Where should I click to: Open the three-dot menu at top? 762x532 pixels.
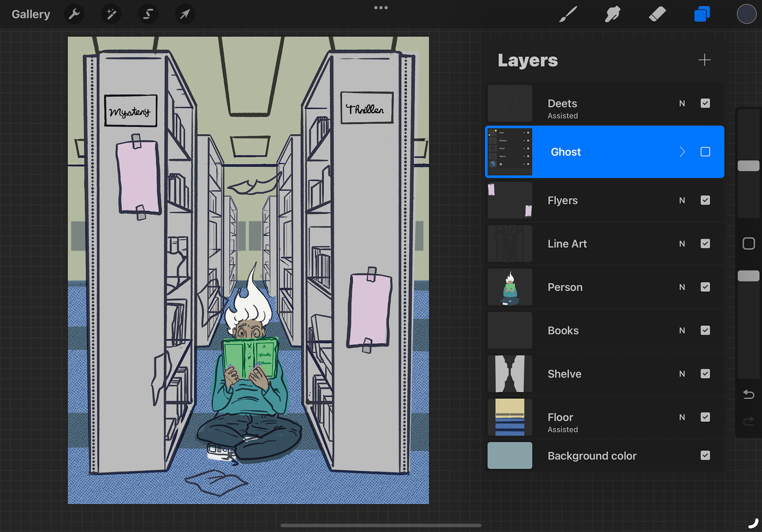pyautogui.click(x=381, y=8)
